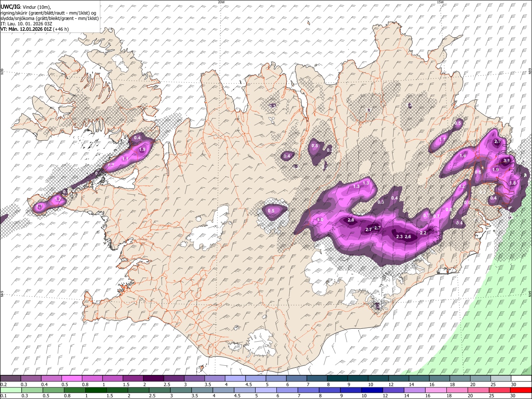532x399 pixels.
Task: Pick the snow-scale swatch between 1.5 and 2
Action: tap(133, 378)
